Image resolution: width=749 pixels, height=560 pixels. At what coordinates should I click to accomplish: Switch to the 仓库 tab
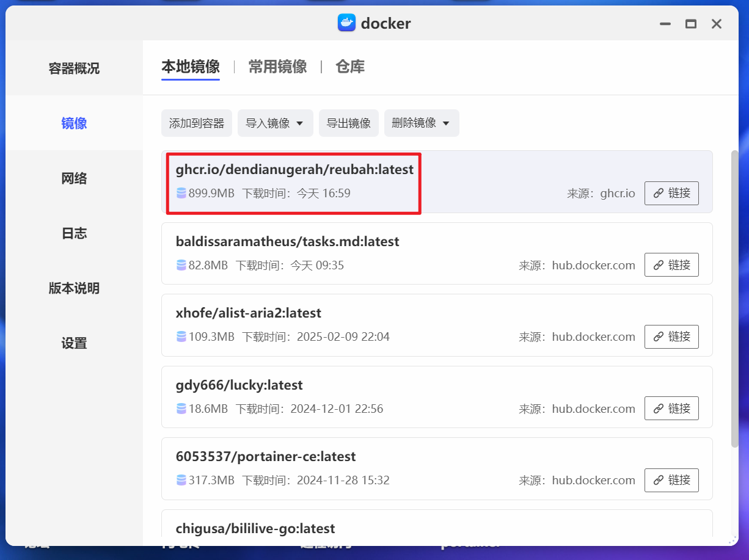349,67
